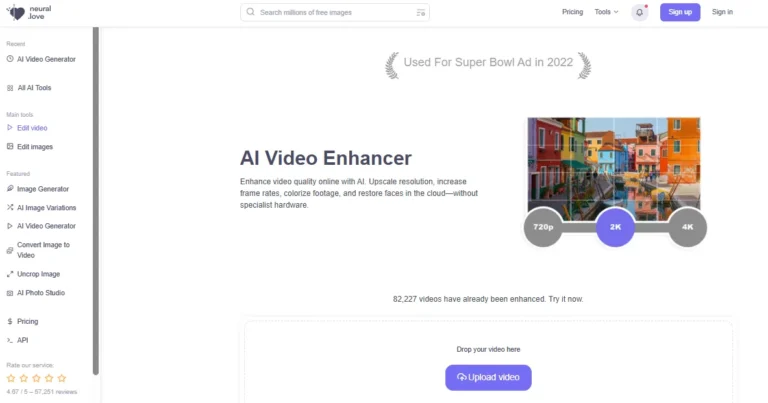This screenshot has width=768, height=403.
Task: Click the Edit images picture icon
Action: [x=10, y=146]
